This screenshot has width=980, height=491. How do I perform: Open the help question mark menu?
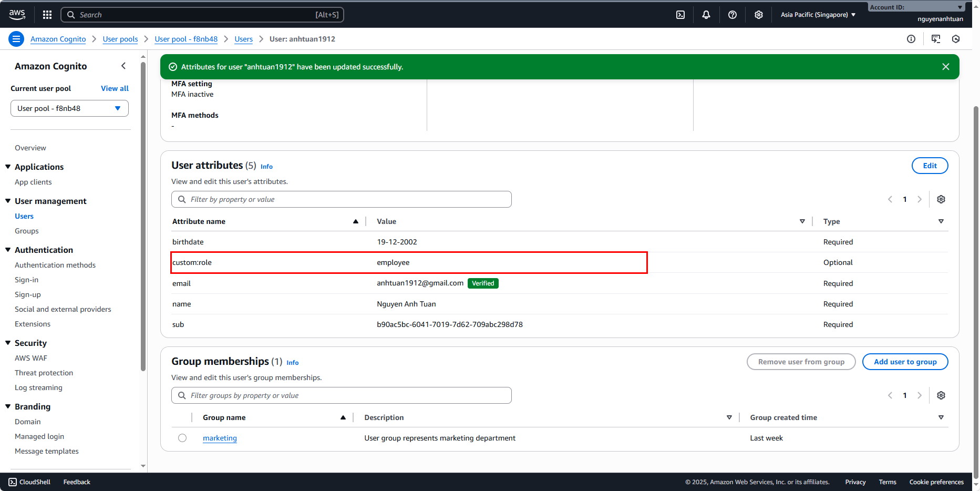point(733,15)
